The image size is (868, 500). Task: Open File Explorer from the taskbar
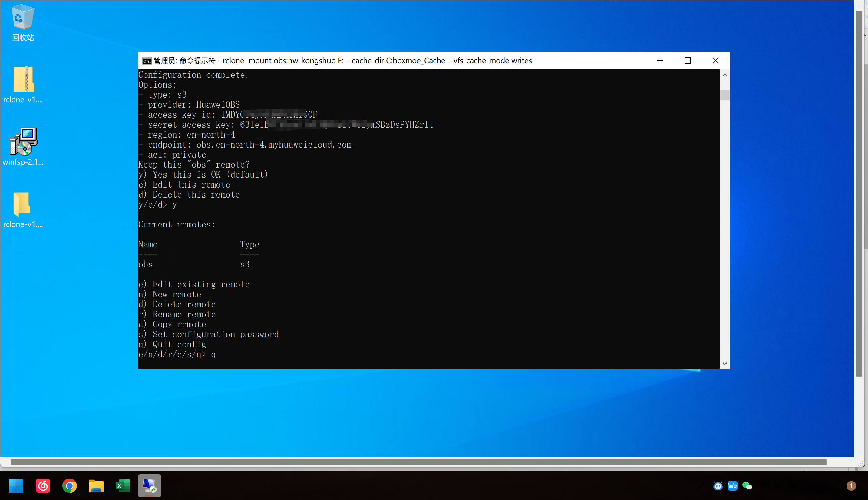click(x=96, y=485)
